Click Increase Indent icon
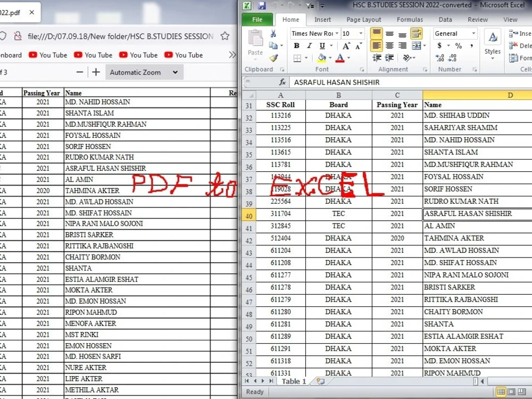 389,58
